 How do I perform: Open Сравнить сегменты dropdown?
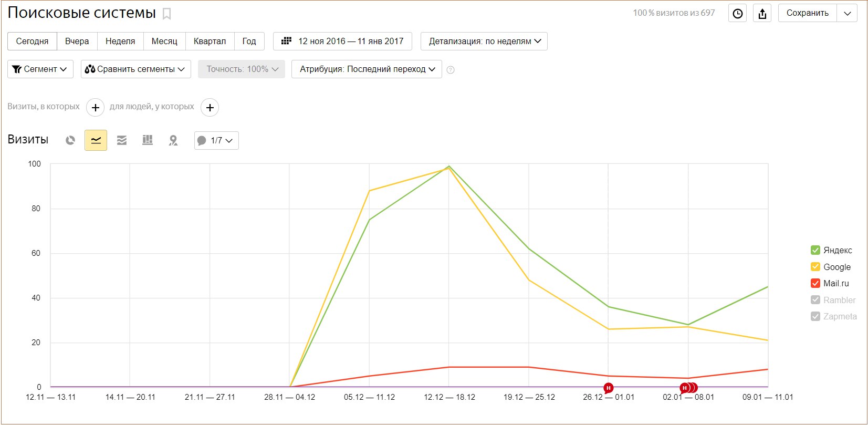click(x=136, y=69)
